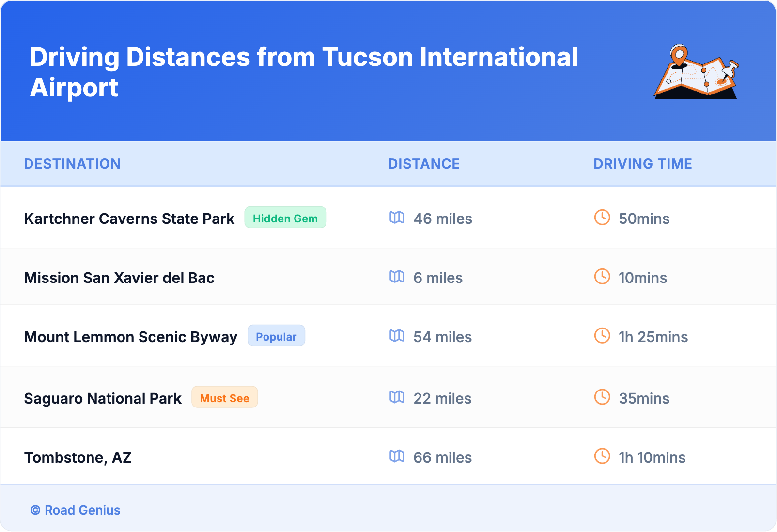Click the clock icon next to 1h 25mins
This screenshot has width=777, height=532.
(602, 336)
